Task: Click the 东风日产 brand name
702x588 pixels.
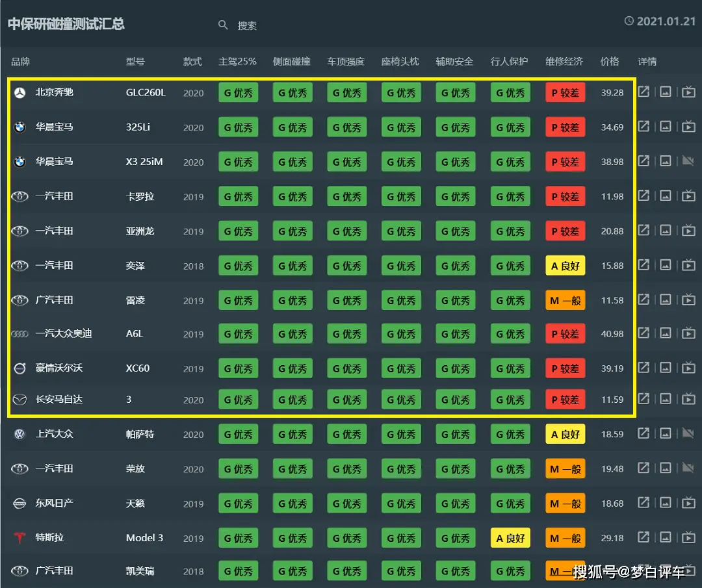Action: click(x=54, y=503)
